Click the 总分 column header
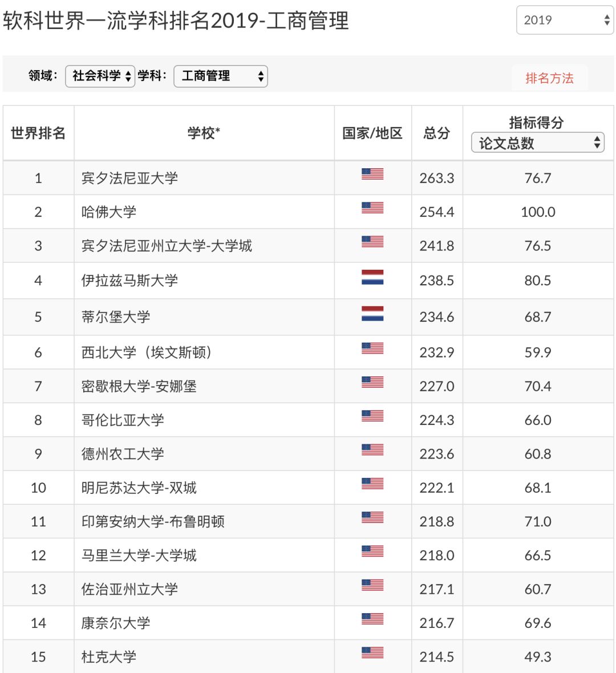Screen dimensions: 616x673 pyautogui.click(x=436, y=133)
